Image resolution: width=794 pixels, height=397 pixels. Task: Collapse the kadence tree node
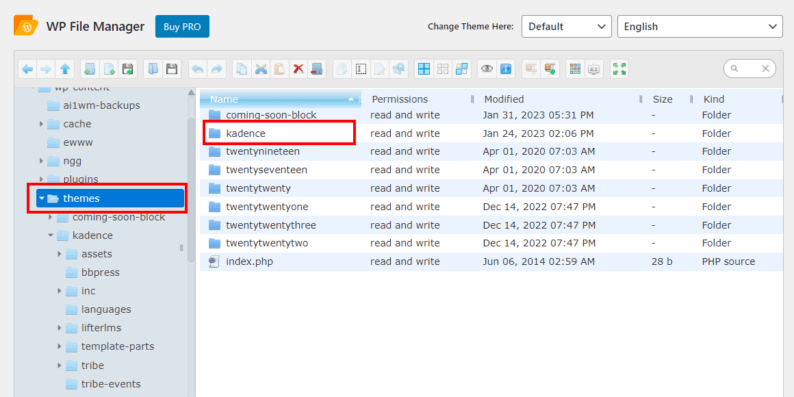(x=51, y=235)
